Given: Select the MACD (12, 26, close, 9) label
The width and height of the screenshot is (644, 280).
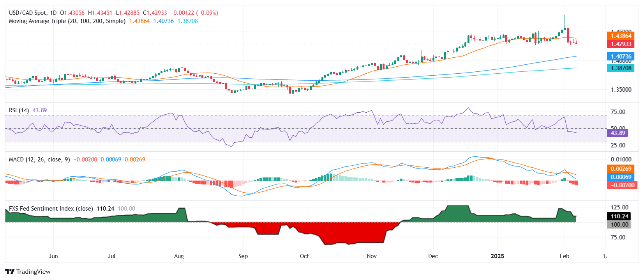Looking at the screenshot, I should coord(39,159).
